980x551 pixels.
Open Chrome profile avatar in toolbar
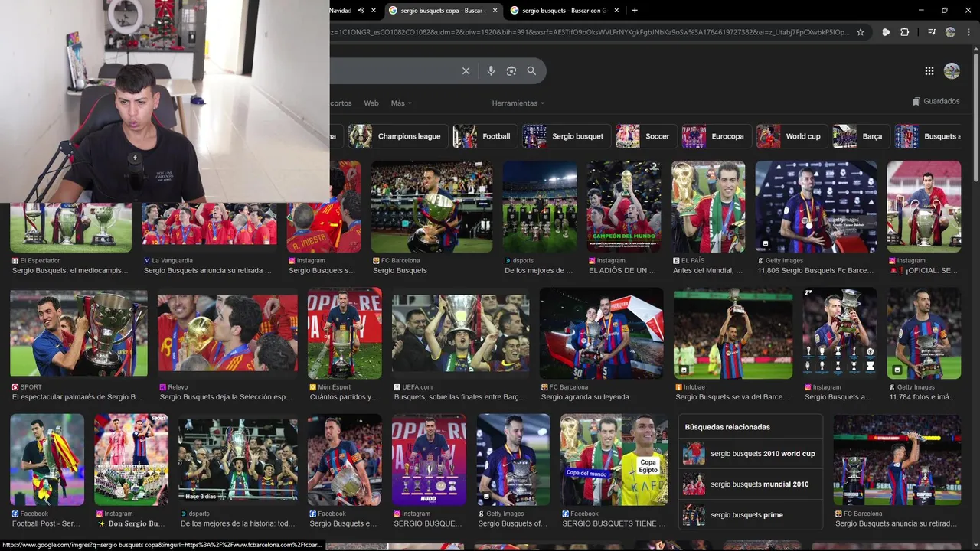click(950, 32)
